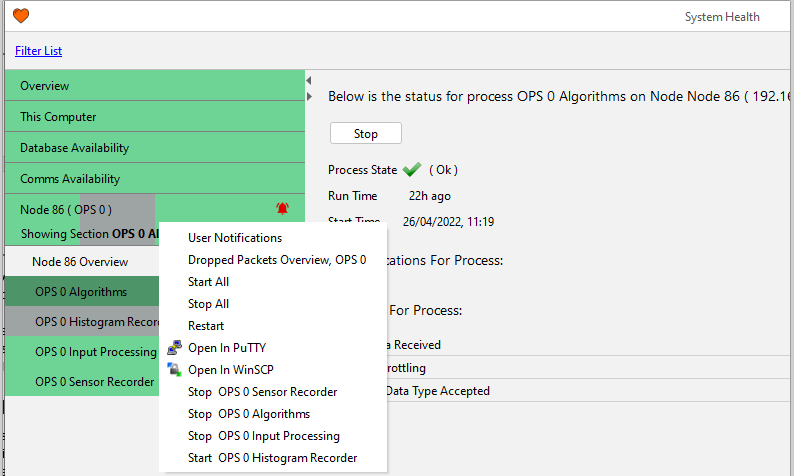Open the Overview section
The image size is (794, 476).
pos(45,86)
